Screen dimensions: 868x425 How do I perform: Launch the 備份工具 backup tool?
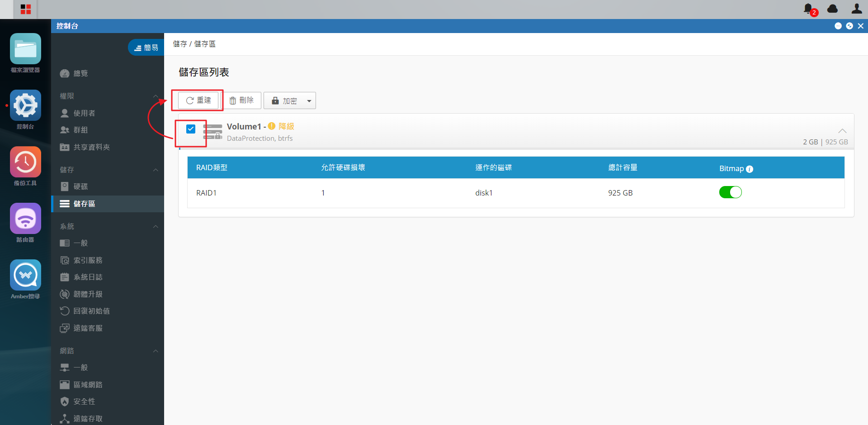[x=25, y=162]
